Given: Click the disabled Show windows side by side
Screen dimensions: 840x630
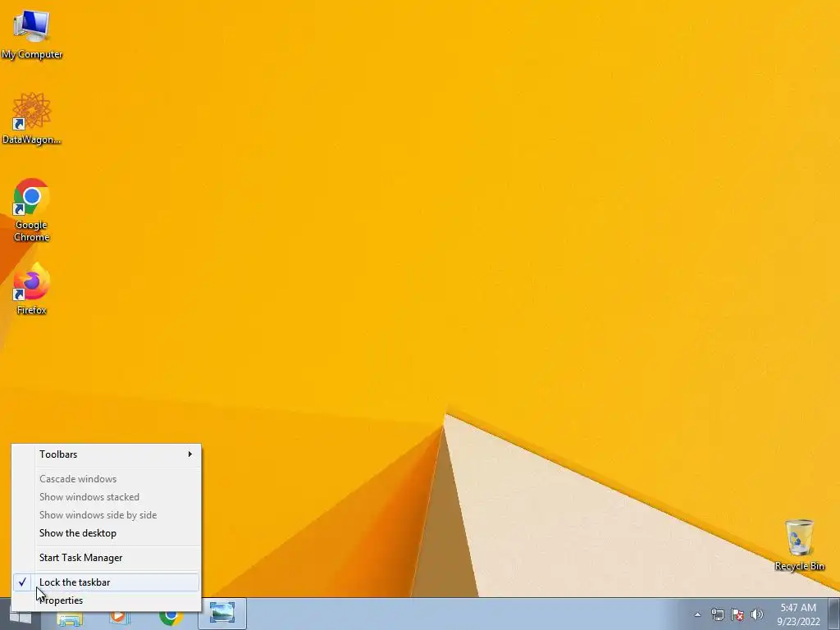Looking at the screenshot, I should pyautogui.click(x=106, y=515).
